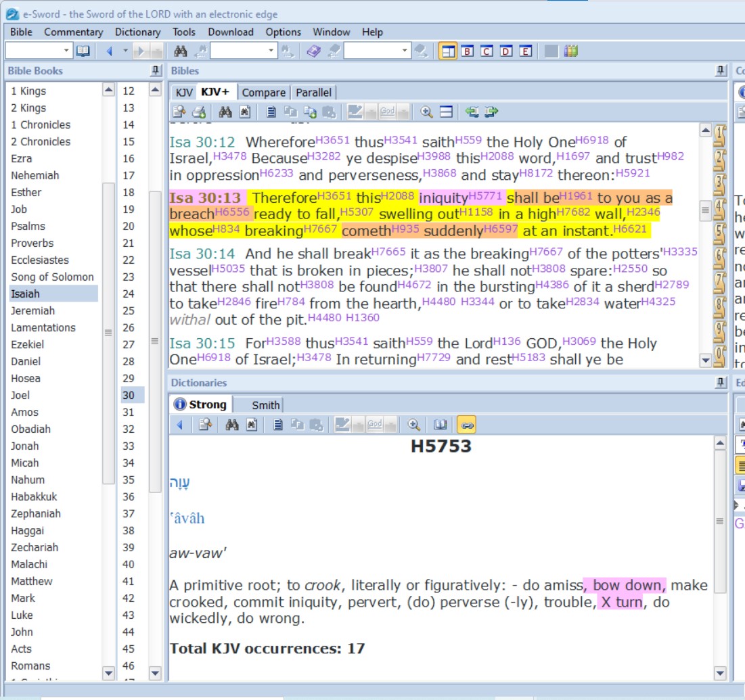Pin the Bible Books panel
Viewport: 745px width, 700px height.
156,71
